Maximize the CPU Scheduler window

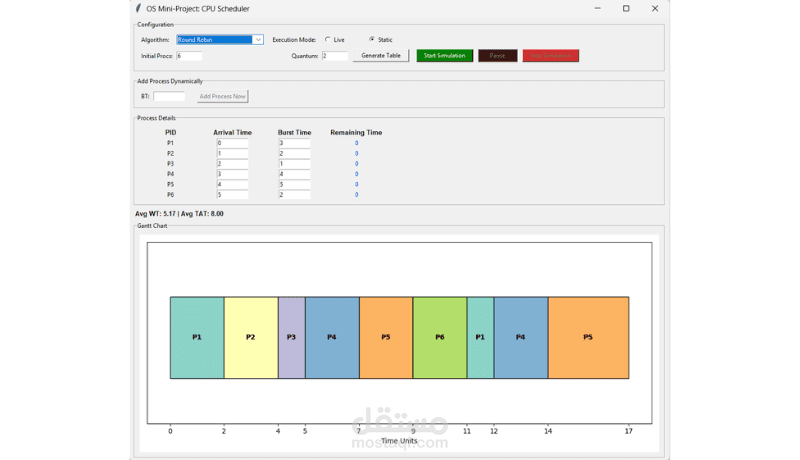(626, 8)
